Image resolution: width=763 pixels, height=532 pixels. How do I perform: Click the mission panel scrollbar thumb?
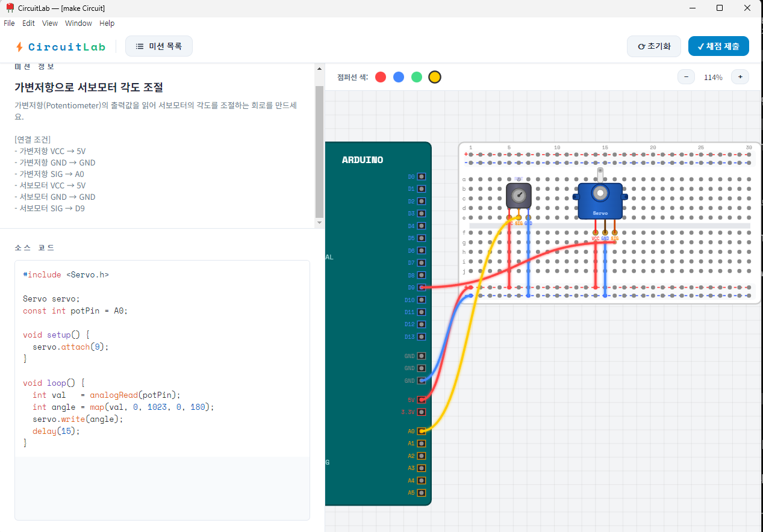pyautogui.click(x=319, y=151)
